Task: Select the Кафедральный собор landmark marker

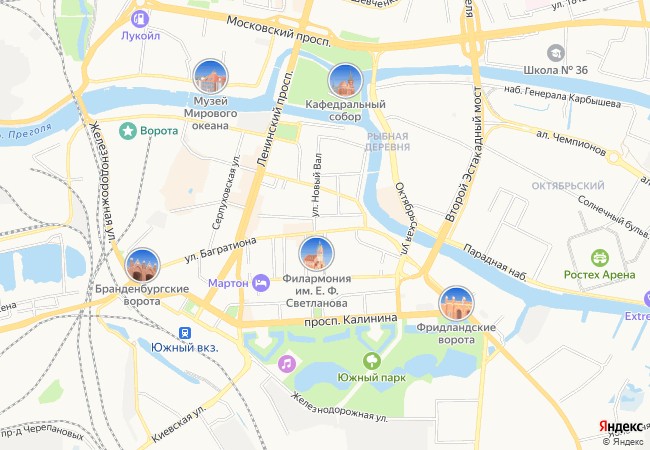Action: (345, 80)
